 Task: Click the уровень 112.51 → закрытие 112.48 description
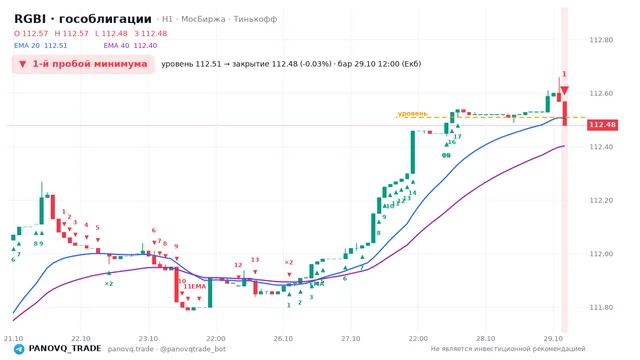291,64
